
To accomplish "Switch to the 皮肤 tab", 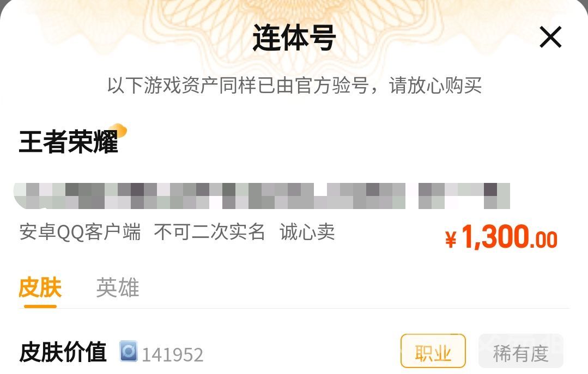I will pyautogui.click(x=40, y=287).
